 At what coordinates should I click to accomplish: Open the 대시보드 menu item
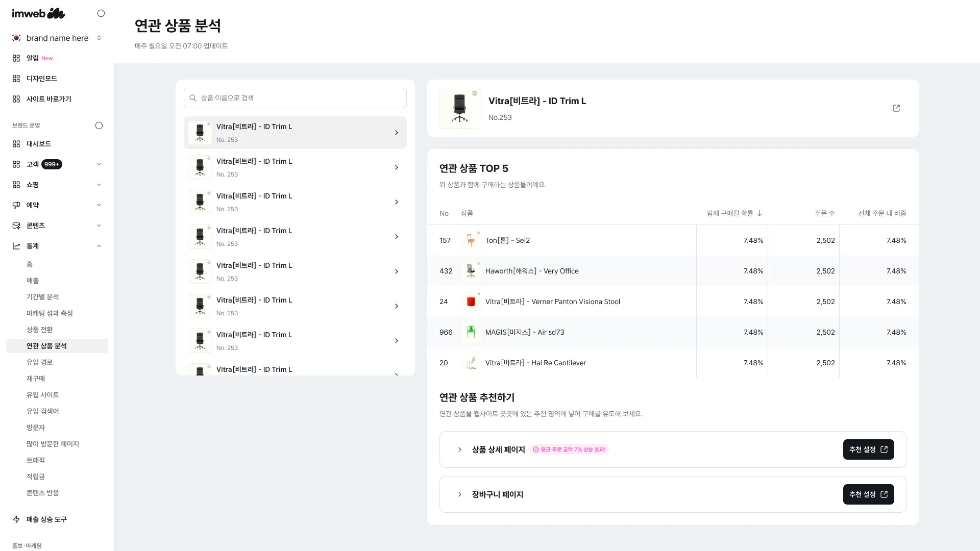pyautogui.click(x=38, y=144)
